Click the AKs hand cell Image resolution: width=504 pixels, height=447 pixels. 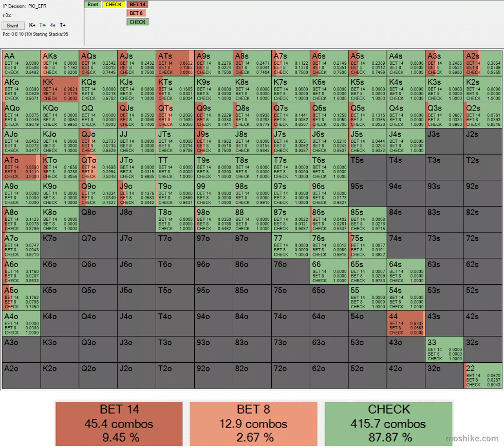coord(60,63)
